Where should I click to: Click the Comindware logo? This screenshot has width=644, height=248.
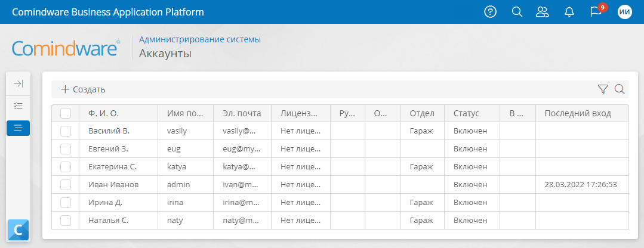click(66, 48)
